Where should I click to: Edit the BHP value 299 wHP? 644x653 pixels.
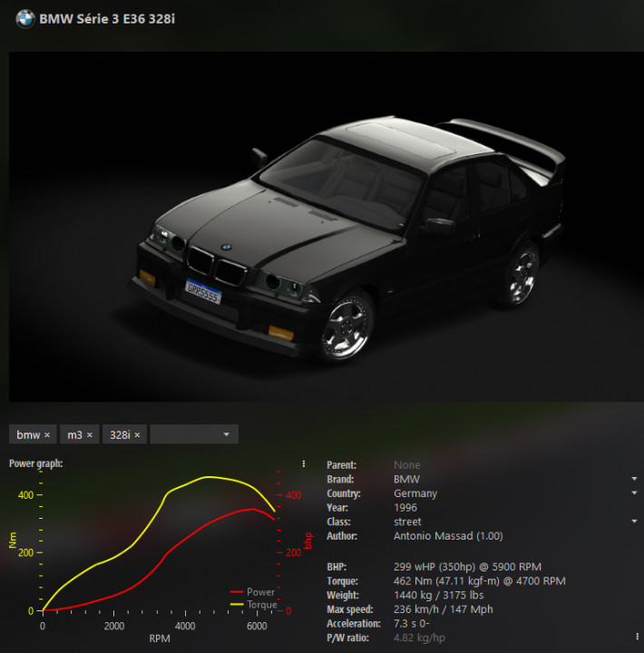coord(467,567)
